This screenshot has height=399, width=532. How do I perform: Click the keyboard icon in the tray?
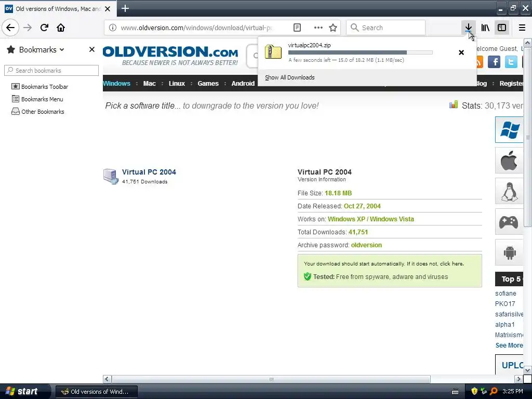point(455,392)
